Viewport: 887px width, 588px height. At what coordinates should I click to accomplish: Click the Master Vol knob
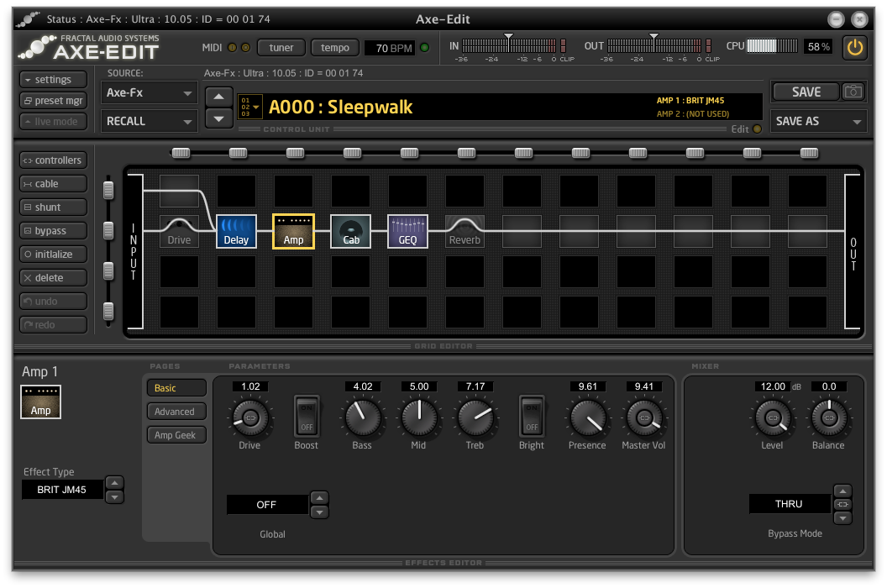(x=643, y=418)
